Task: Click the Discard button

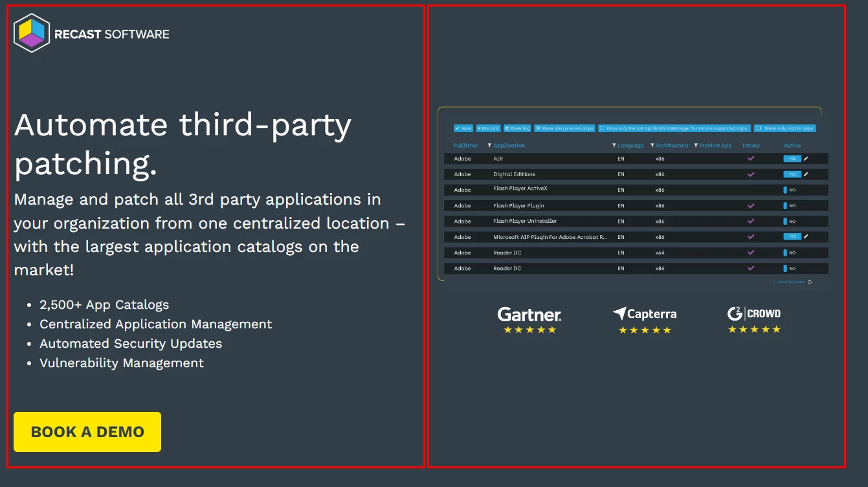Action: [489, 128]
